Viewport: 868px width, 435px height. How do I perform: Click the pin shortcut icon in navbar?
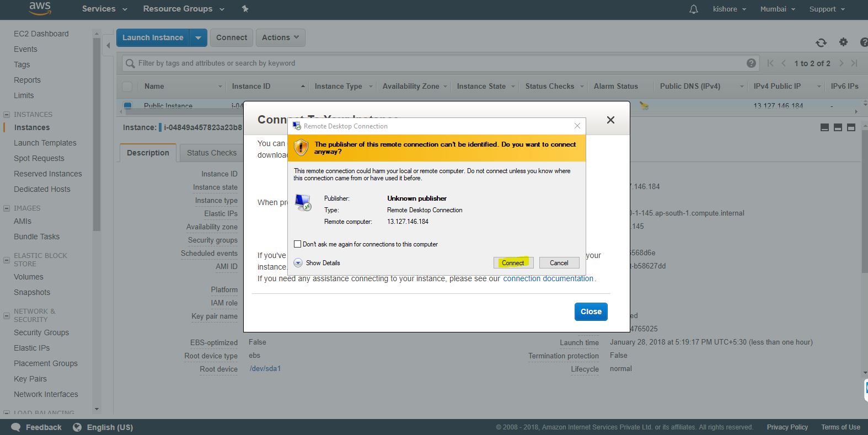[x=245, y=9]
